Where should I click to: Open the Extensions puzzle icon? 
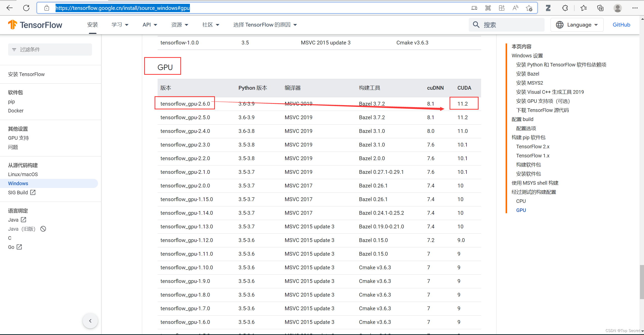(x=565, y=8)
